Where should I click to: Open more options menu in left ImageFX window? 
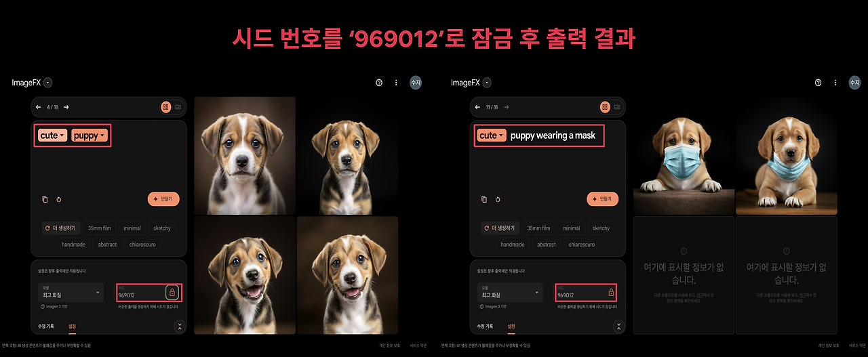(396, 83)
